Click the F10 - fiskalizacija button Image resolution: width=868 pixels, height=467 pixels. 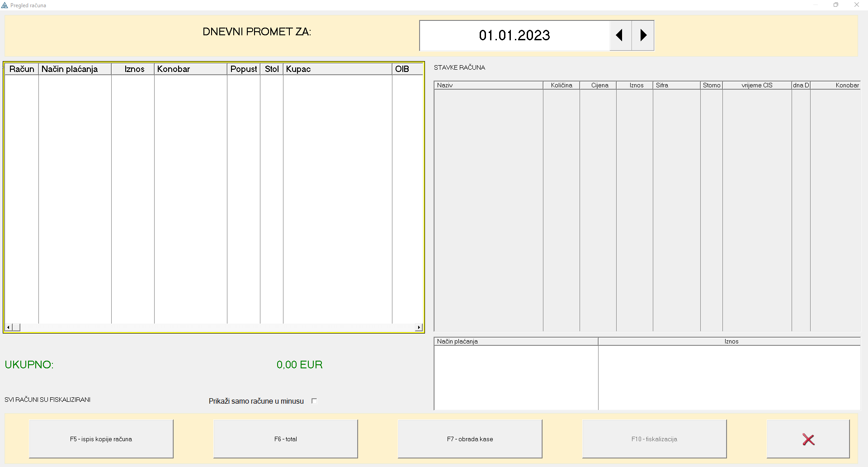tap(654, 439)
